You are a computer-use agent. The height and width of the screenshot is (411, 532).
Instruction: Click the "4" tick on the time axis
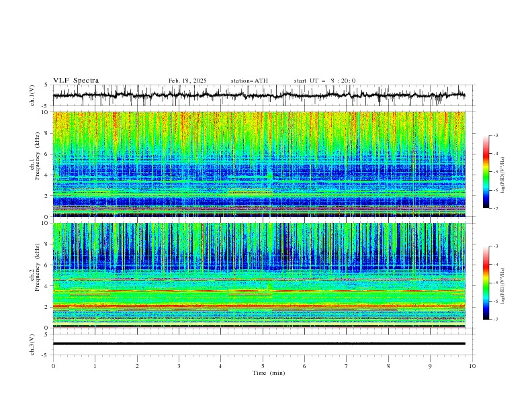[220, 366]
